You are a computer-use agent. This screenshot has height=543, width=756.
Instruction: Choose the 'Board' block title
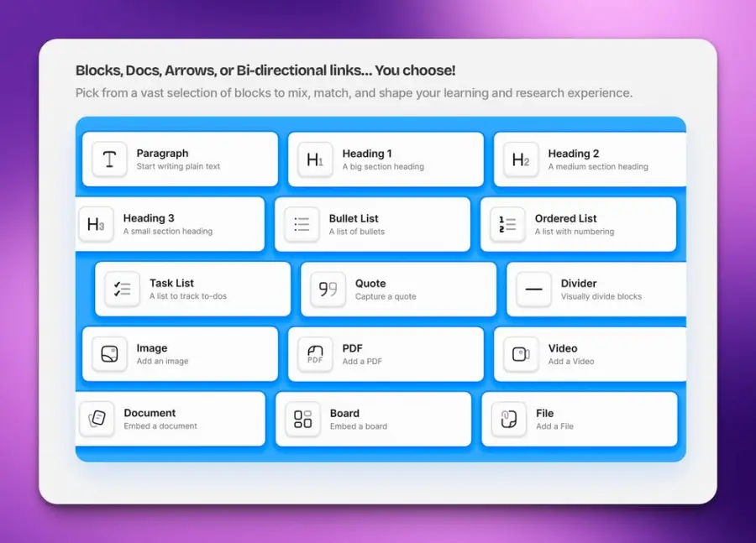344,414
